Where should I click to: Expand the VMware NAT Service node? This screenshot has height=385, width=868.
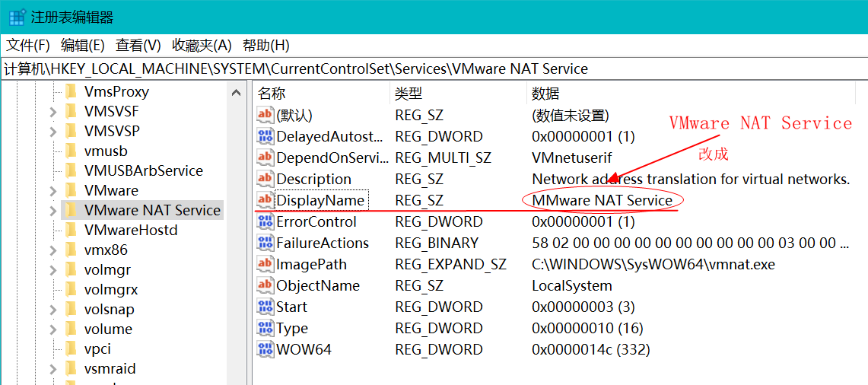[52, 211]
